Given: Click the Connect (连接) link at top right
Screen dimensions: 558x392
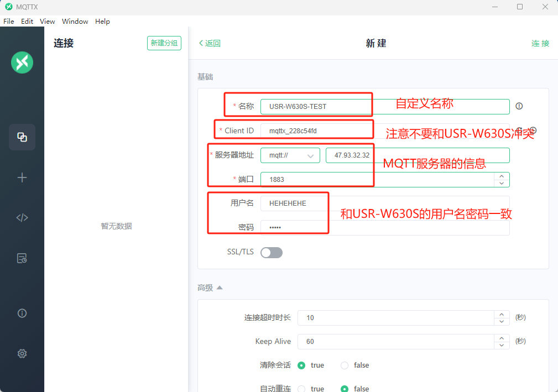Looking at the screenshot, I should click(x=540, y=43).
